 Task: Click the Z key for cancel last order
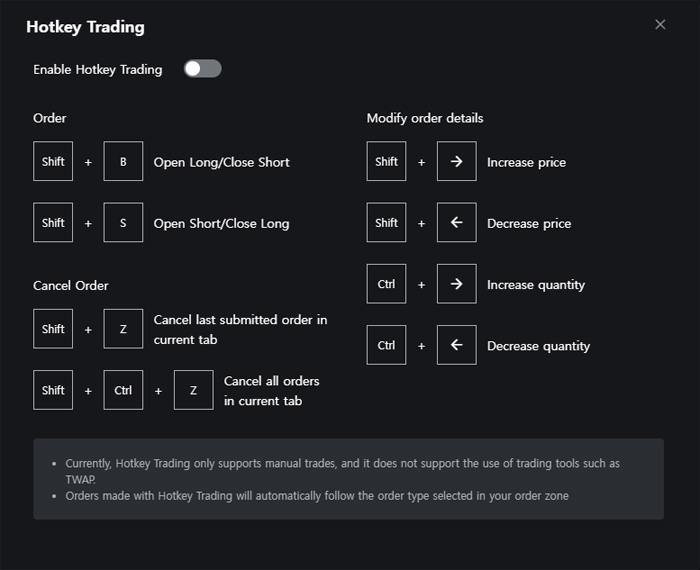[123, 329]
